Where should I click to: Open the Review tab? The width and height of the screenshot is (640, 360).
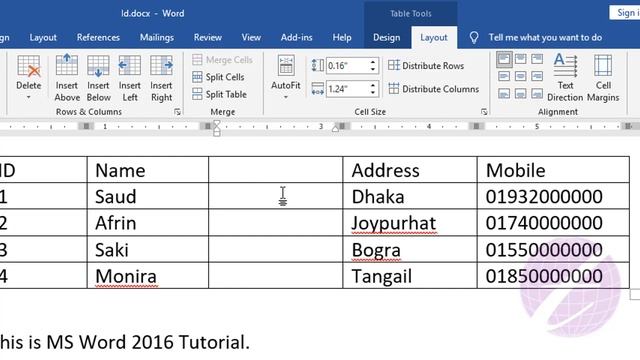point(208,38)
